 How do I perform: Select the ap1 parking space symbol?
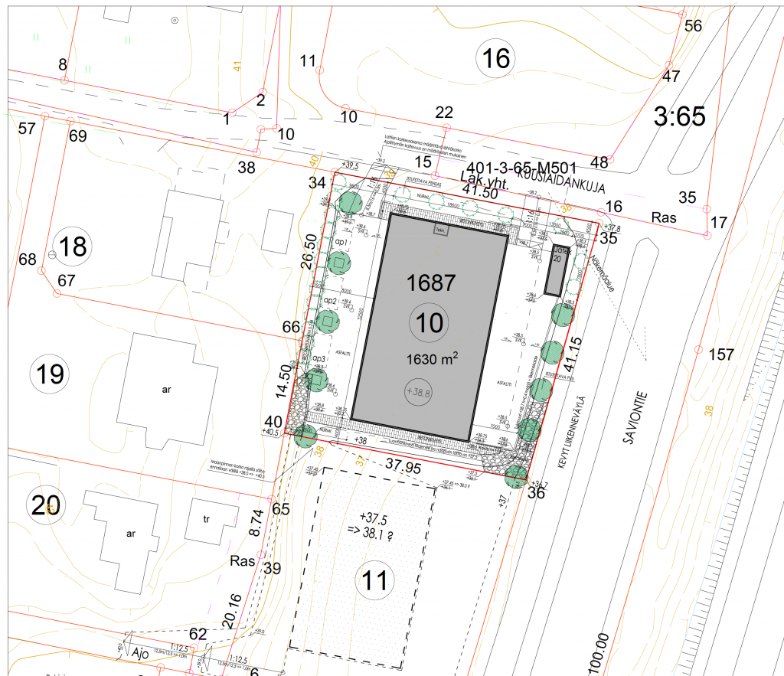point(338,262)
